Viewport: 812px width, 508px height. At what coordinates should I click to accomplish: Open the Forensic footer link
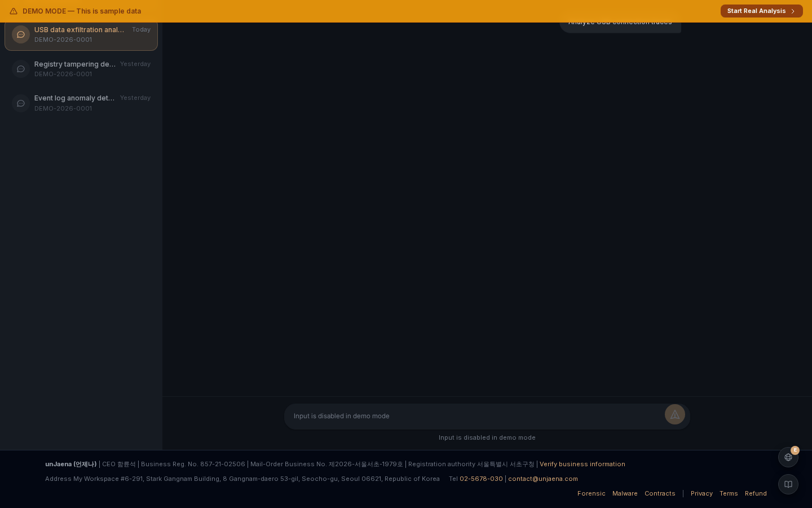(x=592, y=493)
